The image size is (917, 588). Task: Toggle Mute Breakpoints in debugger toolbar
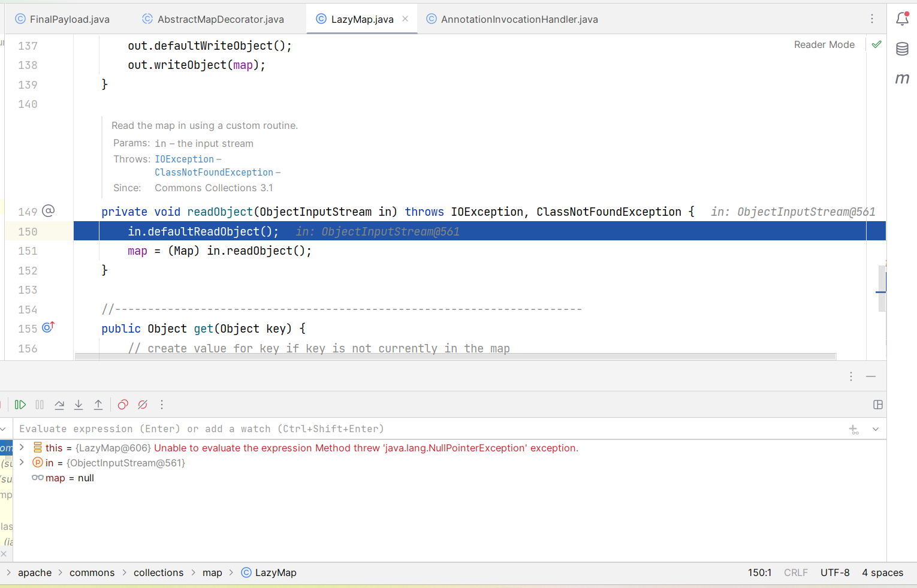(143, 405)
